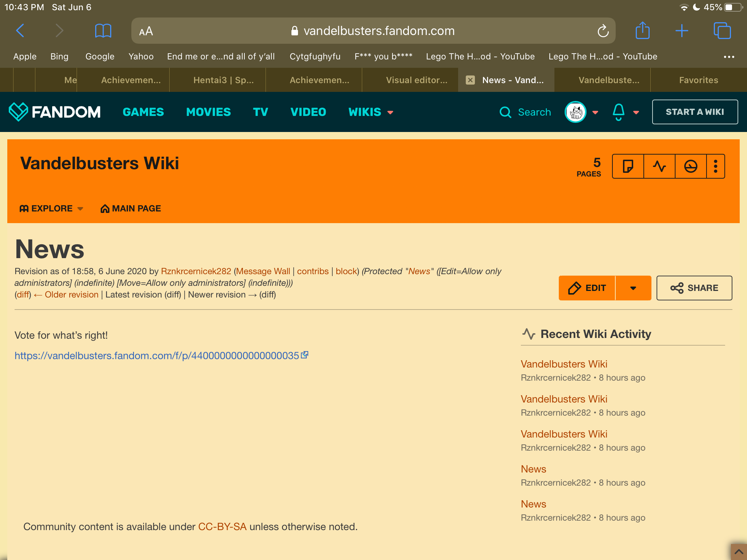
Task: Click the add new page icon
Action: 628,166
